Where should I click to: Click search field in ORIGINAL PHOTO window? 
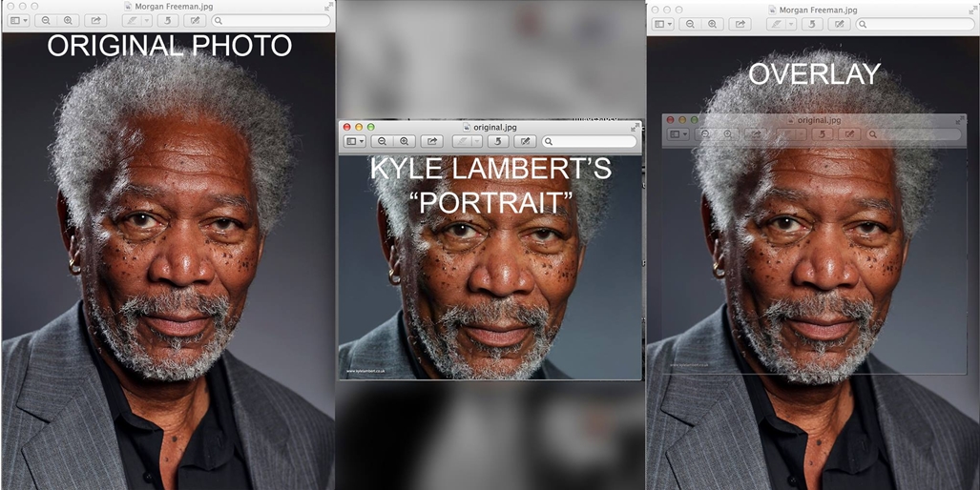[x=272, y=20]
